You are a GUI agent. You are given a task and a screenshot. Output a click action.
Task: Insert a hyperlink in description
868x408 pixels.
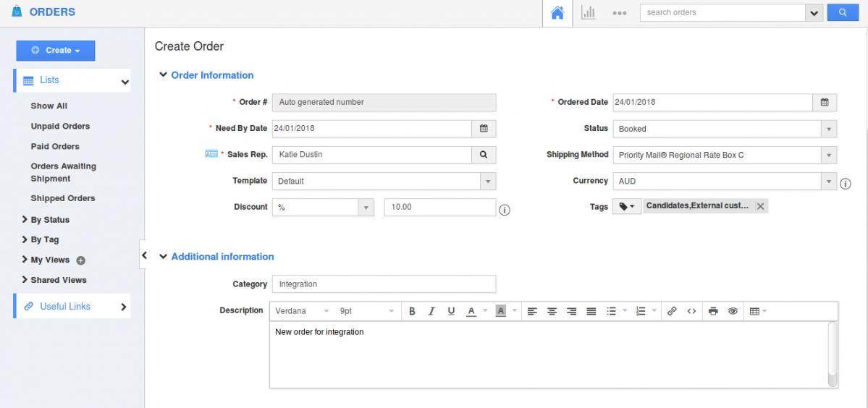672,311
